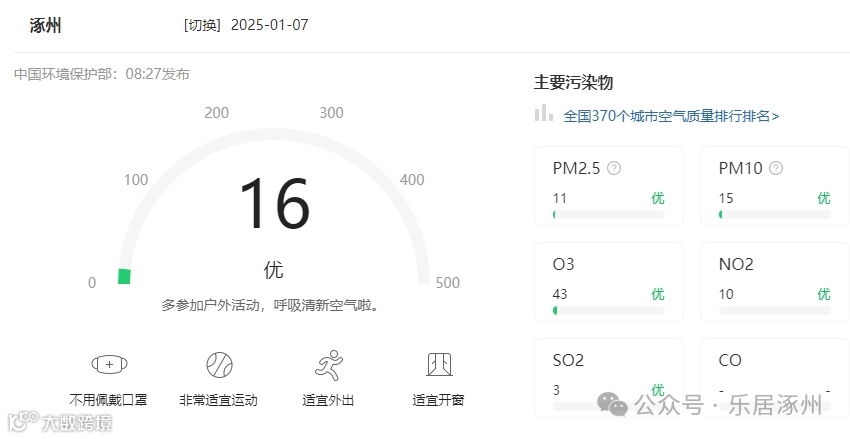
Task: Click the 优 rating in O3 card
Action: pos(658,294)
